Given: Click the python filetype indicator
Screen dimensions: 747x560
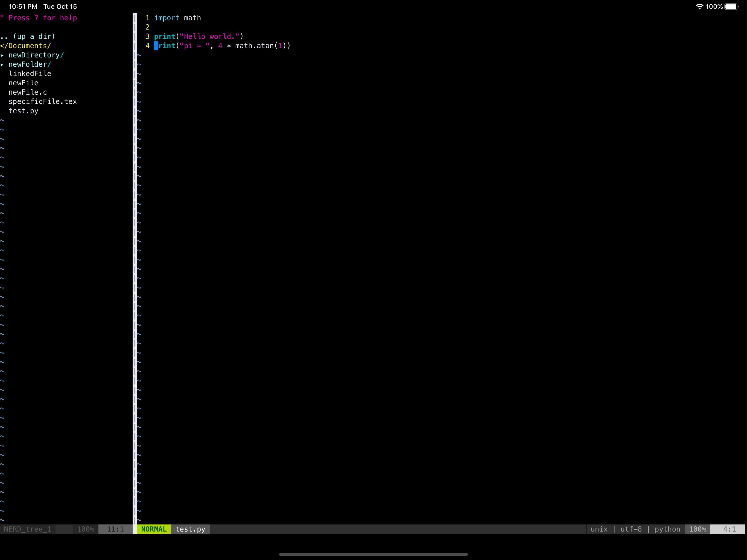Looking at the screenshot, I should 667,529.
